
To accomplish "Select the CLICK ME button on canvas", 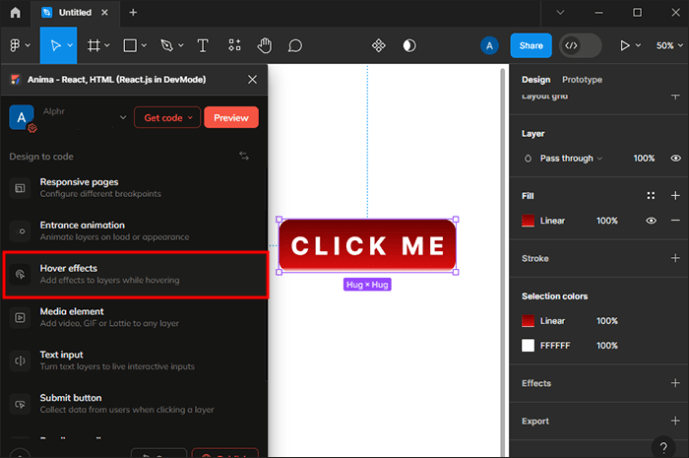I will [x=367, y=246].
